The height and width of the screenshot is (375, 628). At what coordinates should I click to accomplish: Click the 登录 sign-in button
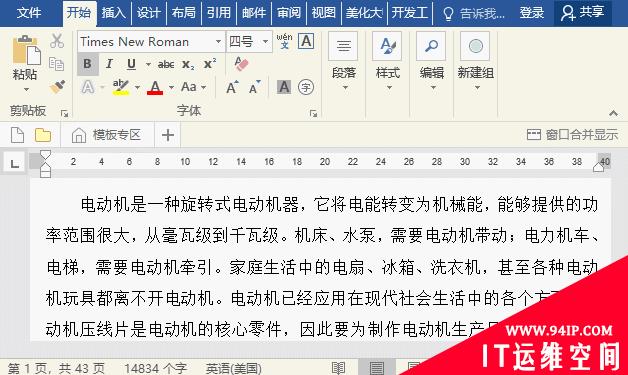pos(532,13)
